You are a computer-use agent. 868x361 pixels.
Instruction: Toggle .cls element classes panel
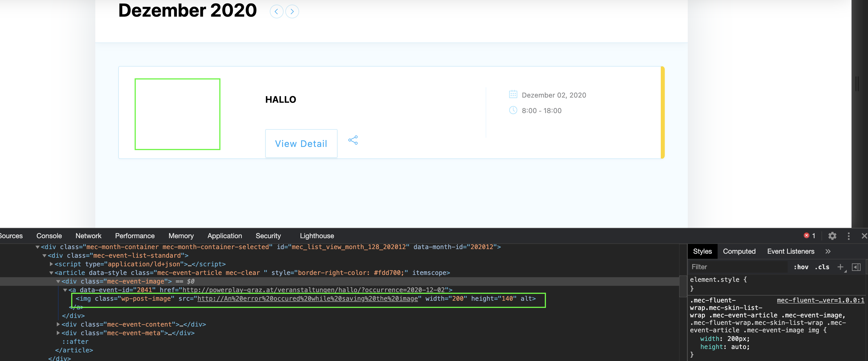(x=822, y=267)
